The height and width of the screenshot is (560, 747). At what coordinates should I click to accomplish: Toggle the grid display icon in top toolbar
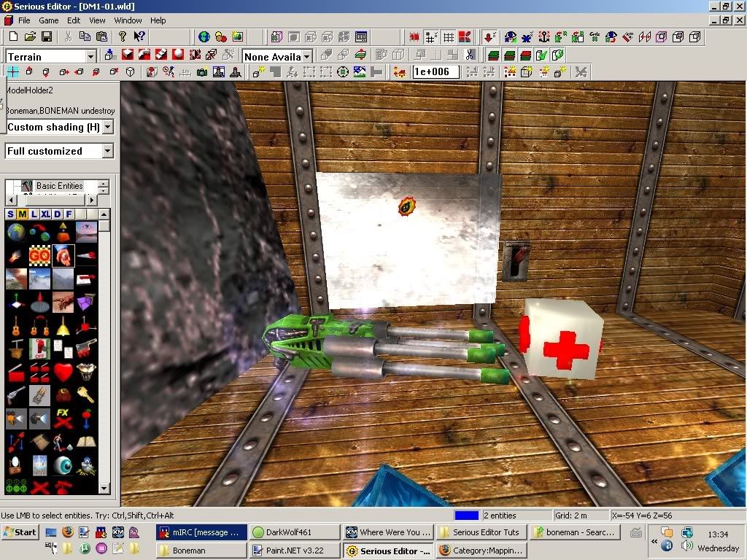[x=449, y=36]
